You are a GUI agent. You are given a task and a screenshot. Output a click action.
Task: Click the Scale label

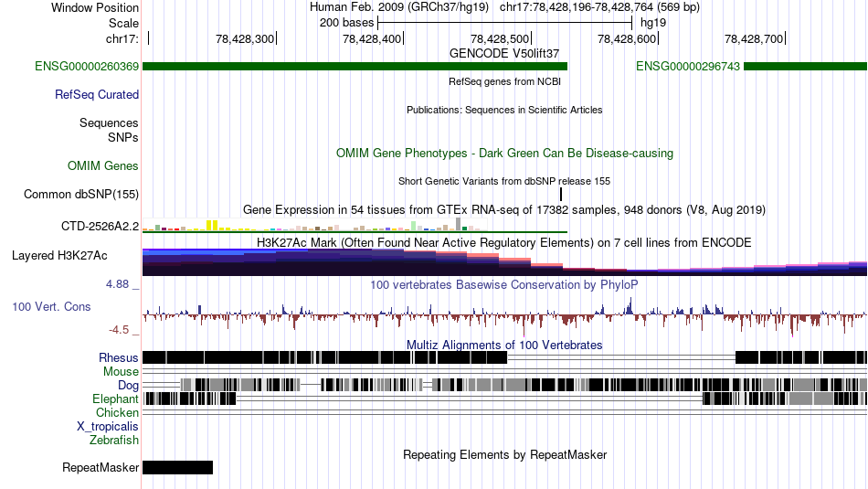point(123,23)
